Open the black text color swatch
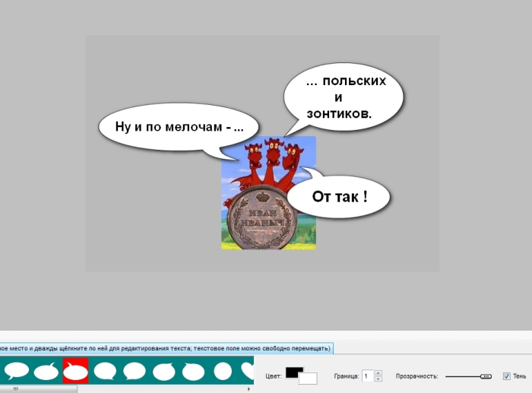This screenshot has height=393, width=532. pyautogui.click(x=294, y=372)
